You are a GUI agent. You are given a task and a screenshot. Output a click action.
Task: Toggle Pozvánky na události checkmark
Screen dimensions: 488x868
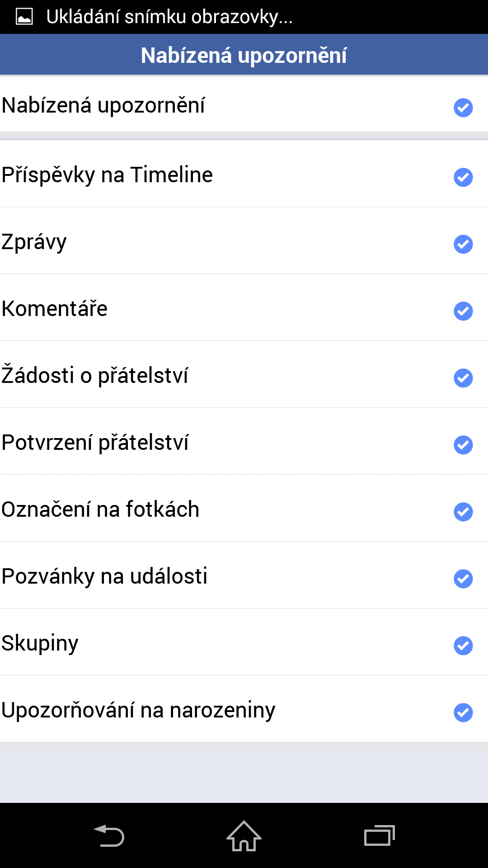[463, 579]
